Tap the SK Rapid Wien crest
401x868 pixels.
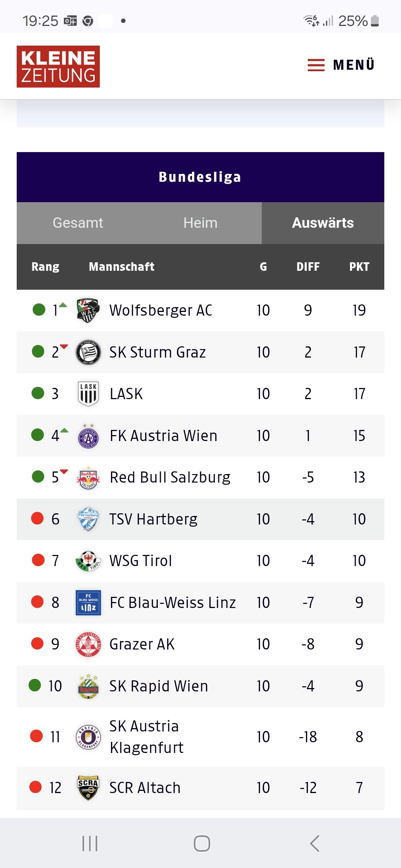click(88, 686)
